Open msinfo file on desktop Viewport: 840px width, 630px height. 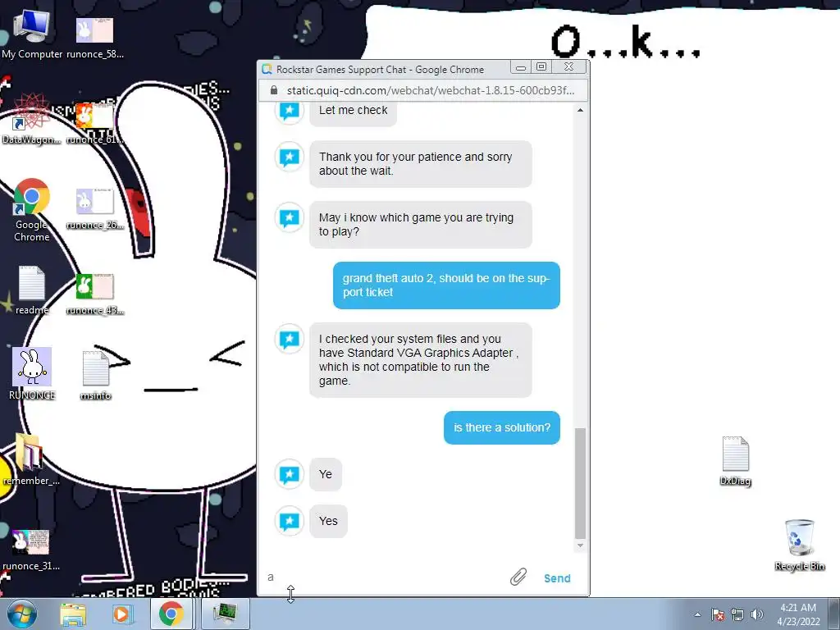(95, 376)
